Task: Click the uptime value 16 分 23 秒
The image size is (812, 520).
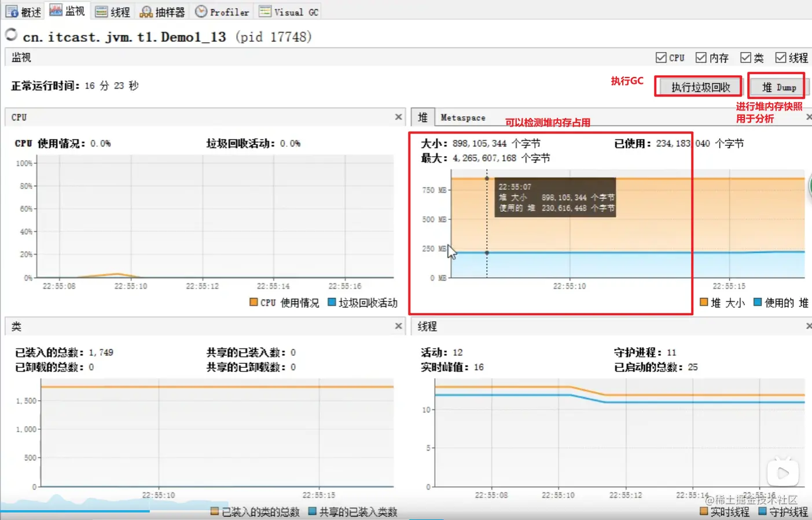Action: [112, 86]
